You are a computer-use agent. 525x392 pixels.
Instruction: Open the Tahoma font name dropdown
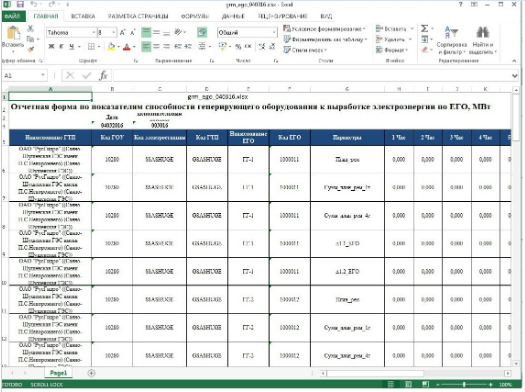coord(94,32)
